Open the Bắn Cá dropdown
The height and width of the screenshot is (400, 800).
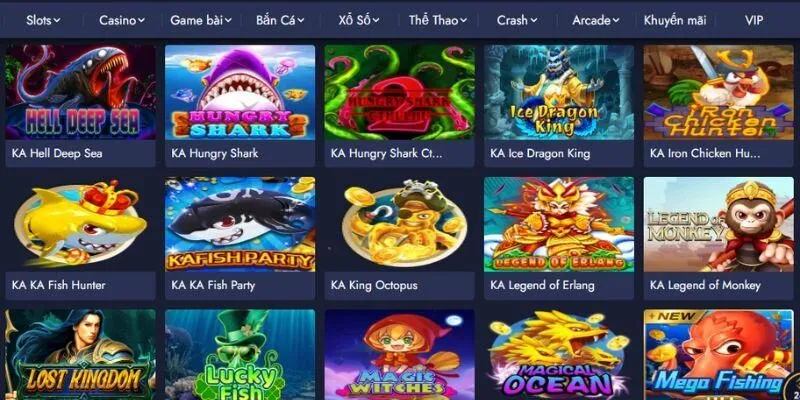[x=280, y=20]
